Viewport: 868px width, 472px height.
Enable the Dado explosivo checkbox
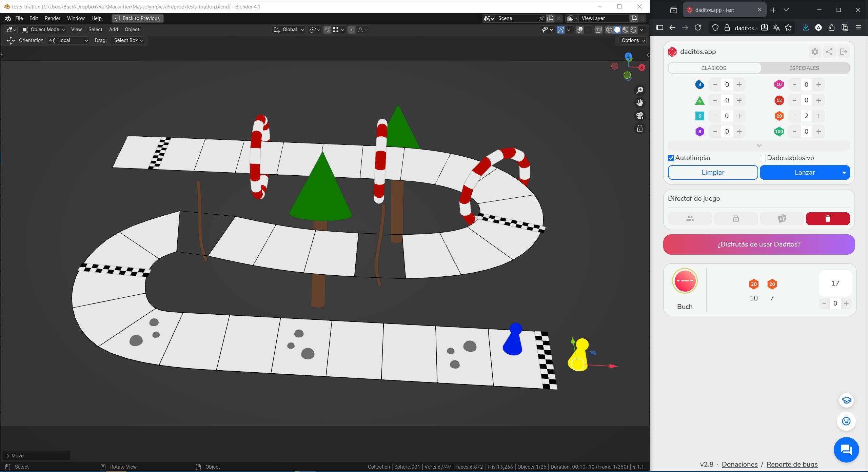pyautogui.click(x=763, y=158)
